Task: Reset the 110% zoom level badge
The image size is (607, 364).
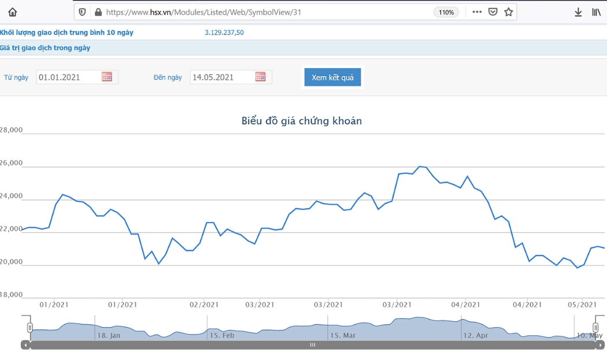Action: point(446,12)
